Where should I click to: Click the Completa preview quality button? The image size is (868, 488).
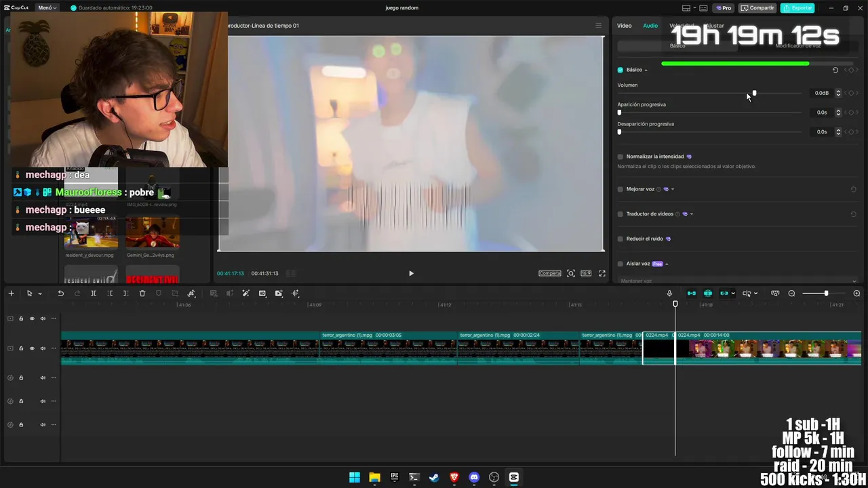[550, 273]
